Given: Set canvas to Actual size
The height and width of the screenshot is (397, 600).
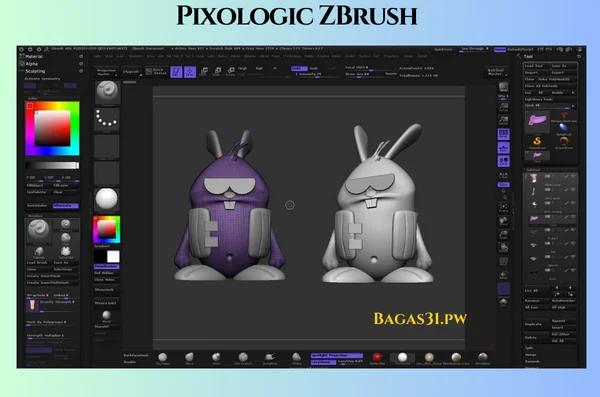Looking at the screenshot, I should coord(504,108).
